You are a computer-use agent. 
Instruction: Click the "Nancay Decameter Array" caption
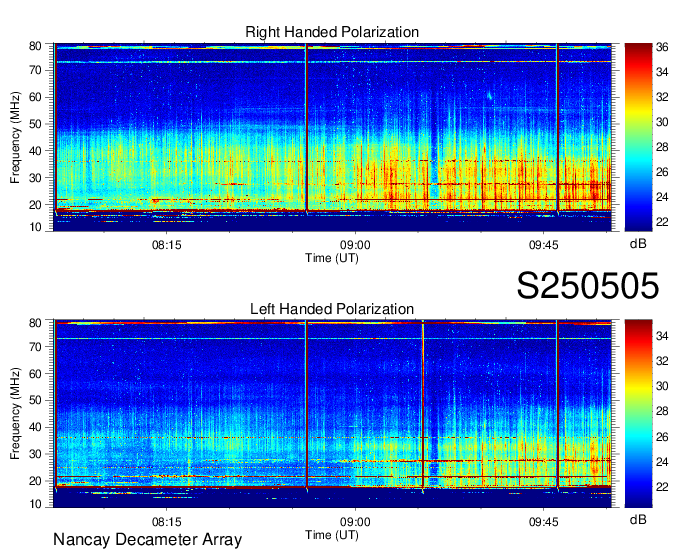coord(147,539)
